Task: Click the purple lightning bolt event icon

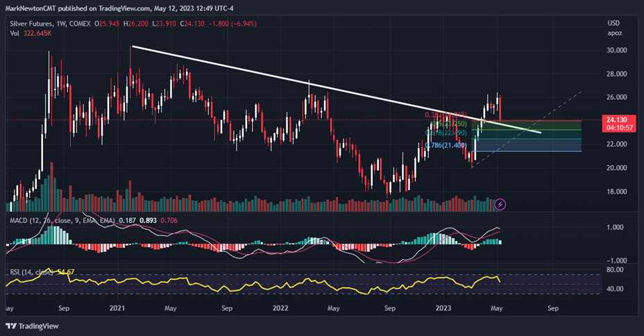Action: [x=500, y=203]
